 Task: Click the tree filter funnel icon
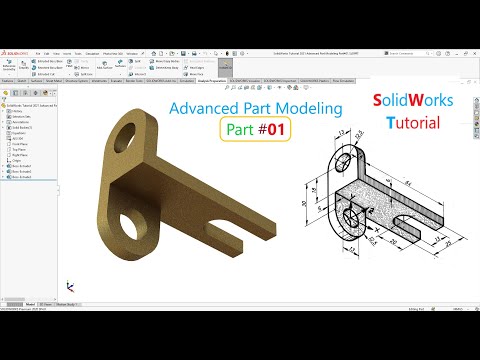(4, 99)
